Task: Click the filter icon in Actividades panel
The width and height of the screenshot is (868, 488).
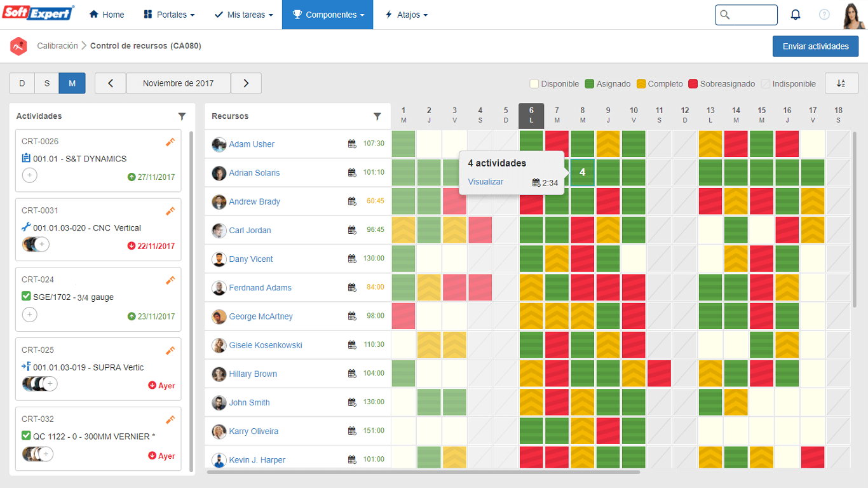Action: click(182, 116)
